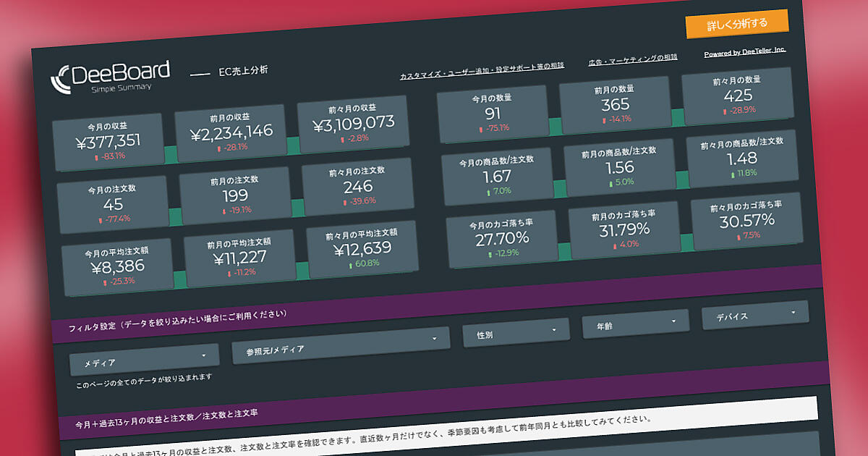Select the 今月の数量 scorecard
This screenshot has height=456, width=868.
click(x=492, y=111)
